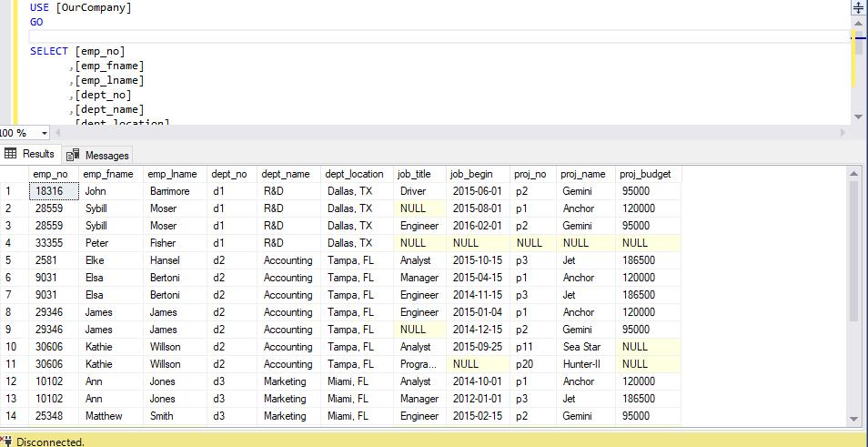Click the p11 project number cell
This screenshot has width=868, height=447.
coord(533,347)
